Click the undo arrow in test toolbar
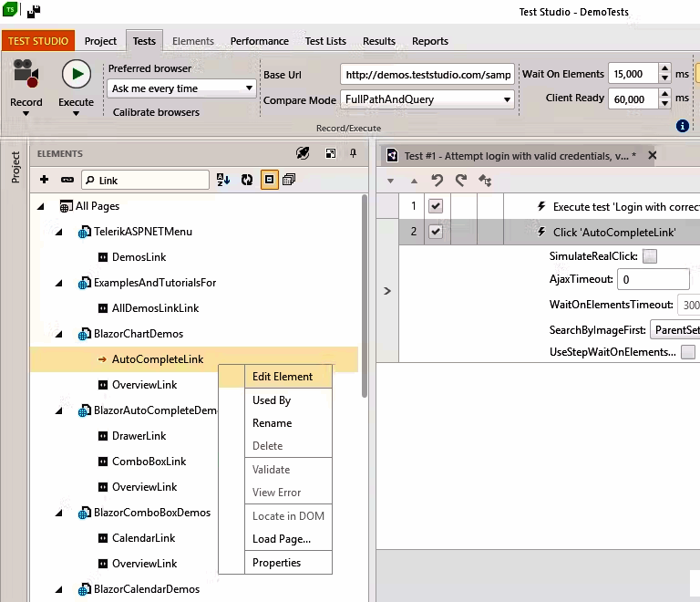 pyautogui.click(x=437, y=181)
